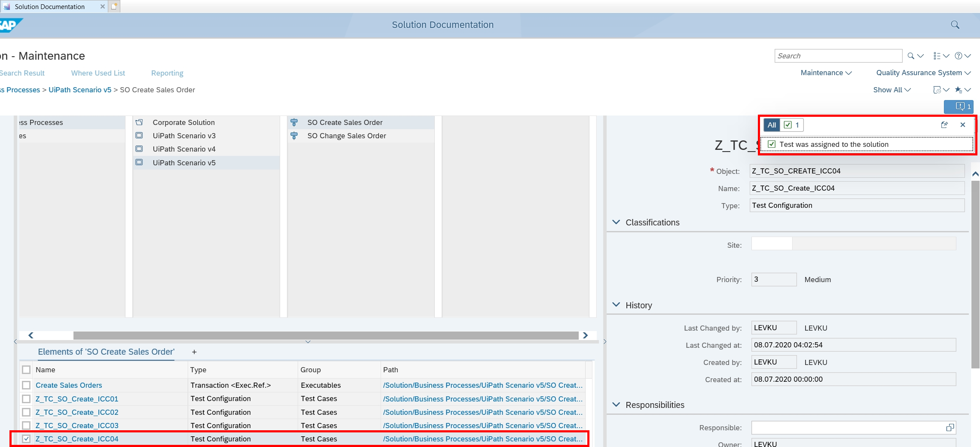The image size is (980, 447).
Task: Open value help for Responsible field
Action: [x=950, y=428]
